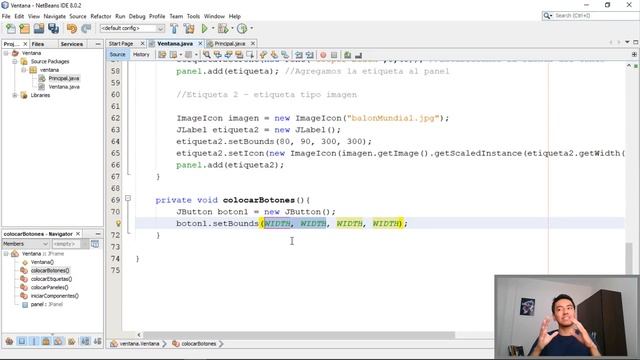Click the editor Find Selection magnifier icon
Viewport: 640px width, 360px height.
click(x=207, y=55)
